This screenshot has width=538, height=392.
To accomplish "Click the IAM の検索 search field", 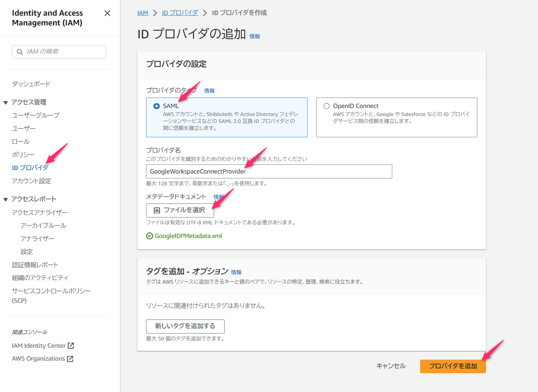I will [x=59, y=52].
